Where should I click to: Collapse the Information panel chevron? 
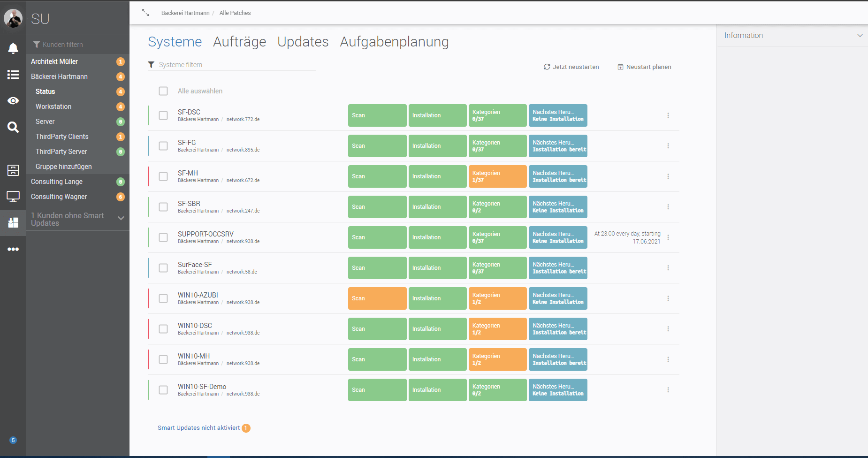(x=860, y=36)
